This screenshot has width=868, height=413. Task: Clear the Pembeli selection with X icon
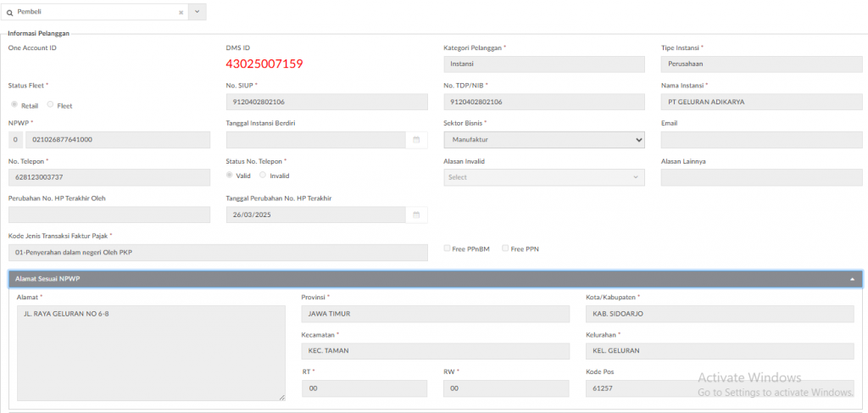[x=181, y=13]
